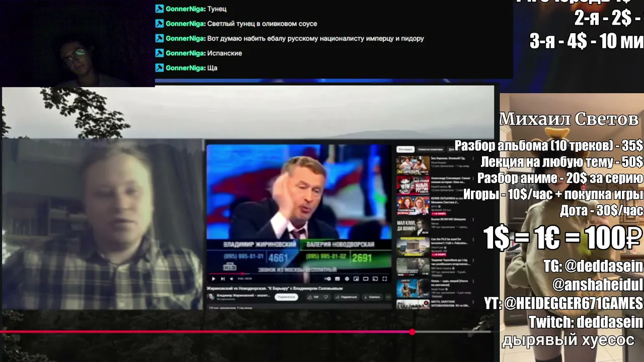The image size is (644, 362).
Task: Switch the player to miniplayer mode
Action: (356, 279)
